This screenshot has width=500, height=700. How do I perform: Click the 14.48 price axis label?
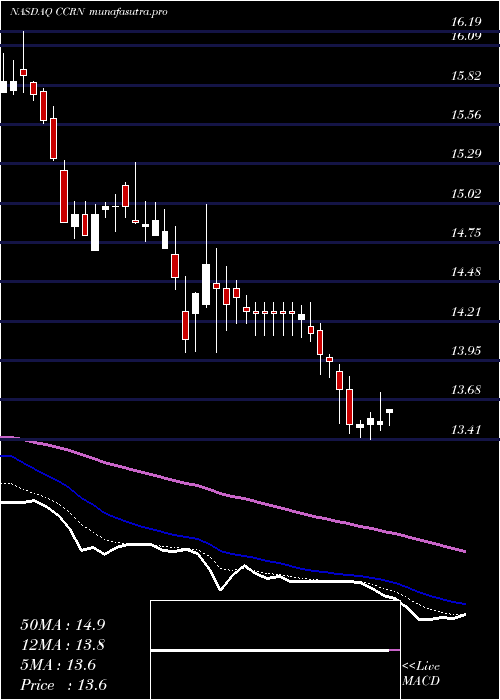[x=466, y=272]
